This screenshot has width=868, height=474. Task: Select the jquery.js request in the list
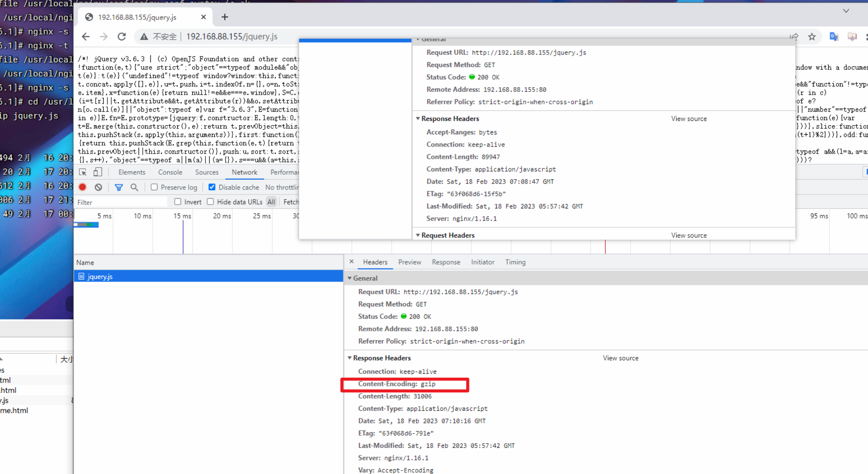[100, 276]
